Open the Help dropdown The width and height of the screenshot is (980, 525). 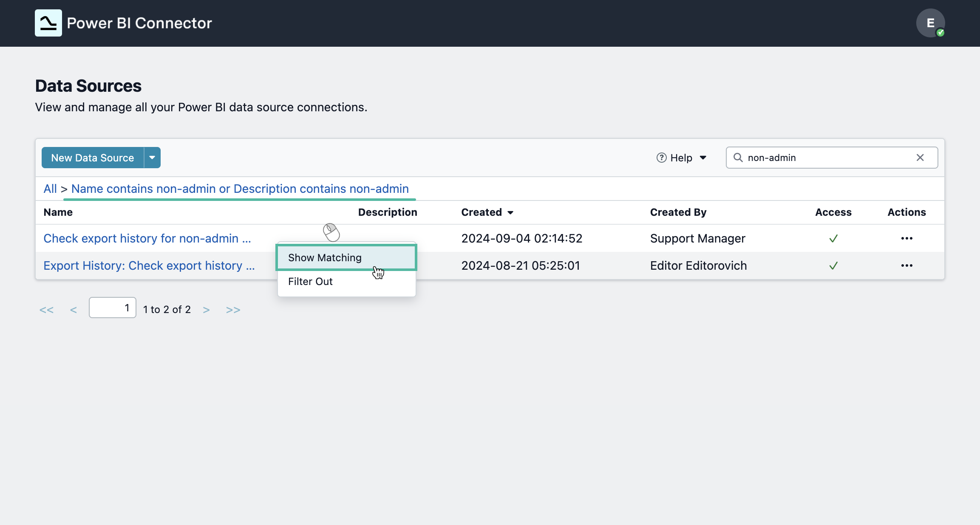click(682, 158)
